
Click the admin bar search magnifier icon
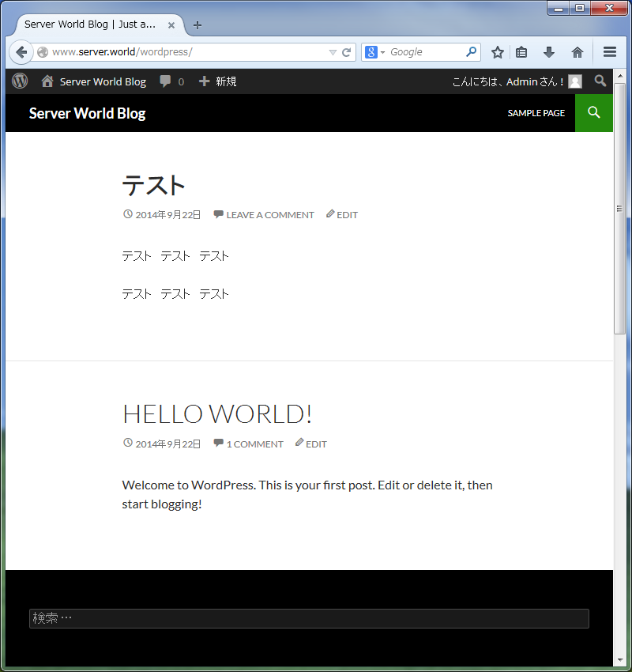[x=600, y=81]
